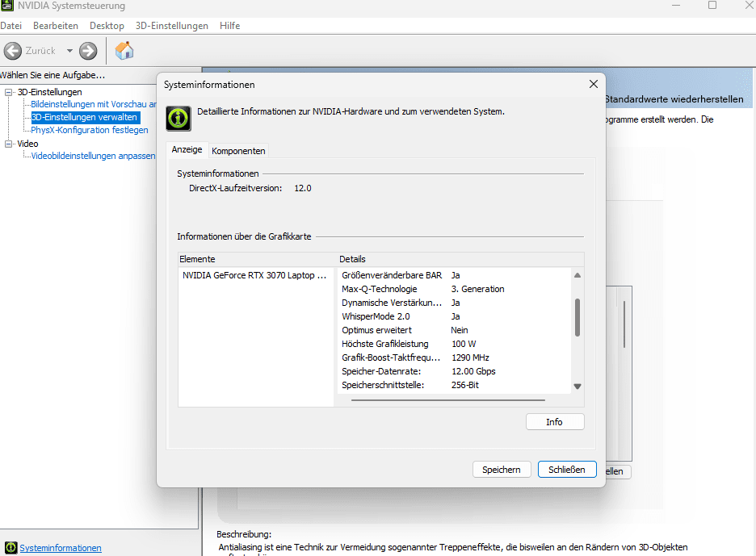Viewport: 756px width, 556px height.
Task: Click the Elemente column header
Action: click(x=258, y=259)
